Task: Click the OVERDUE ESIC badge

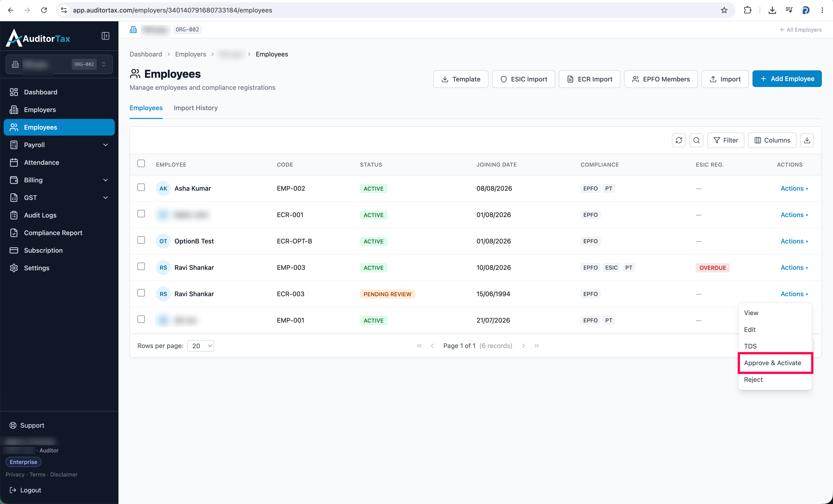Action: pyautogui.click(x=712, y=268)
